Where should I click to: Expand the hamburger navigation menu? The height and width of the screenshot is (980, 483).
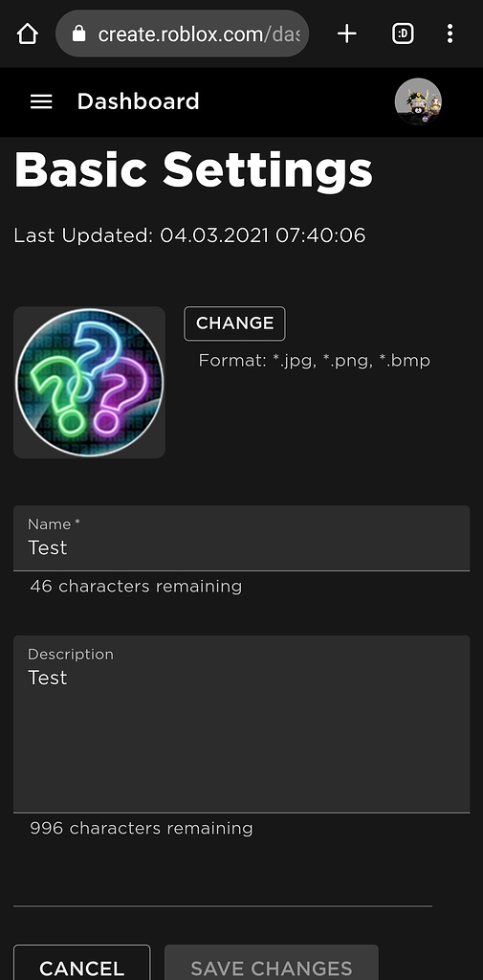(41, 101)
